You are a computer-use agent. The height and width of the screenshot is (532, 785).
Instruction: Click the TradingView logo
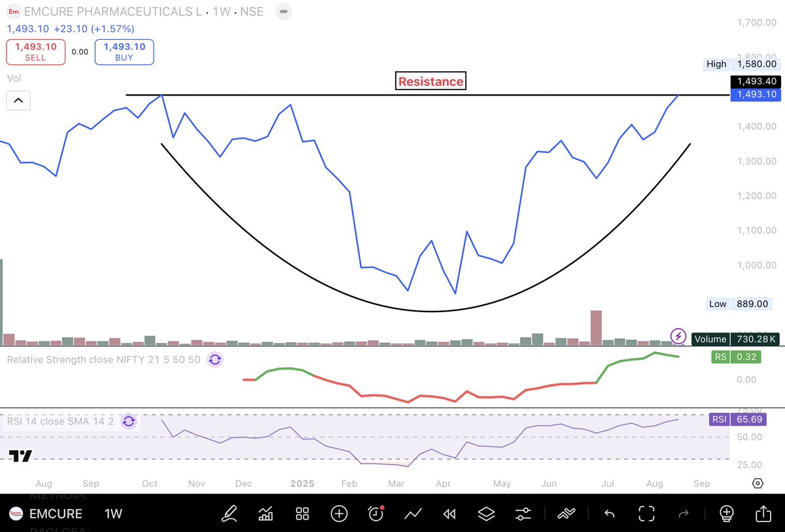coord(20,456)
